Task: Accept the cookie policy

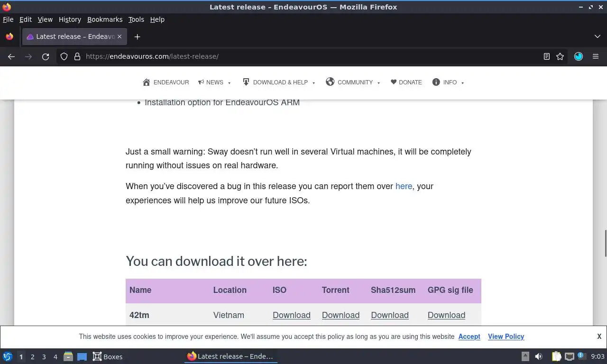Action: [x=469, y=337]
